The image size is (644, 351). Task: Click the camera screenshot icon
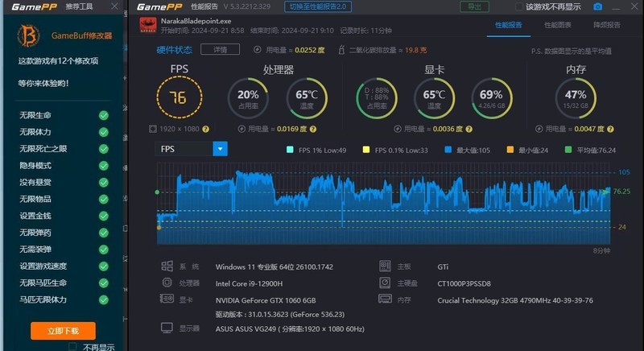[x=597, y=6]
